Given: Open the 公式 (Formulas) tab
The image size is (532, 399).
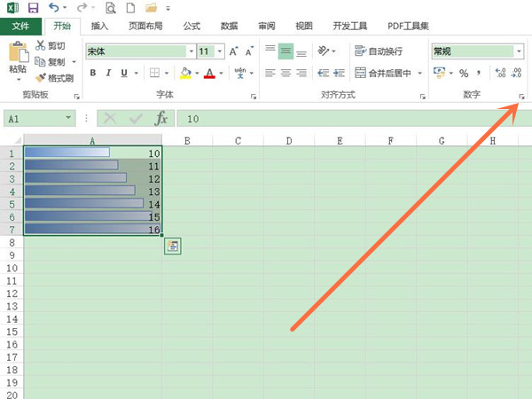Looking at the screenshot, I should pyautogui.click(x=192, y=27).
